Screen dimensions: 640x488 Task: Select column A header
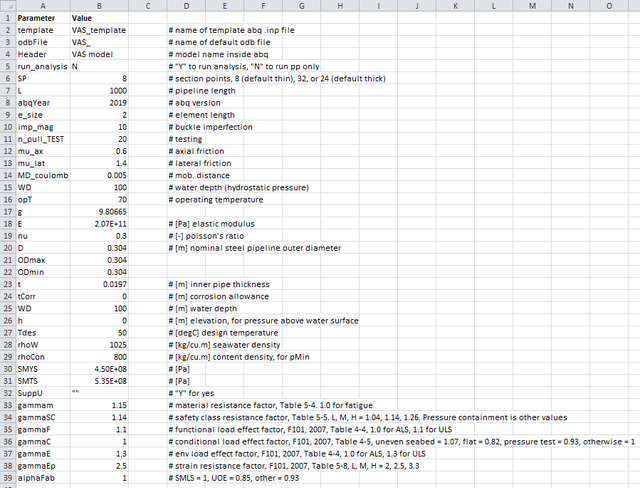(43, 6)
